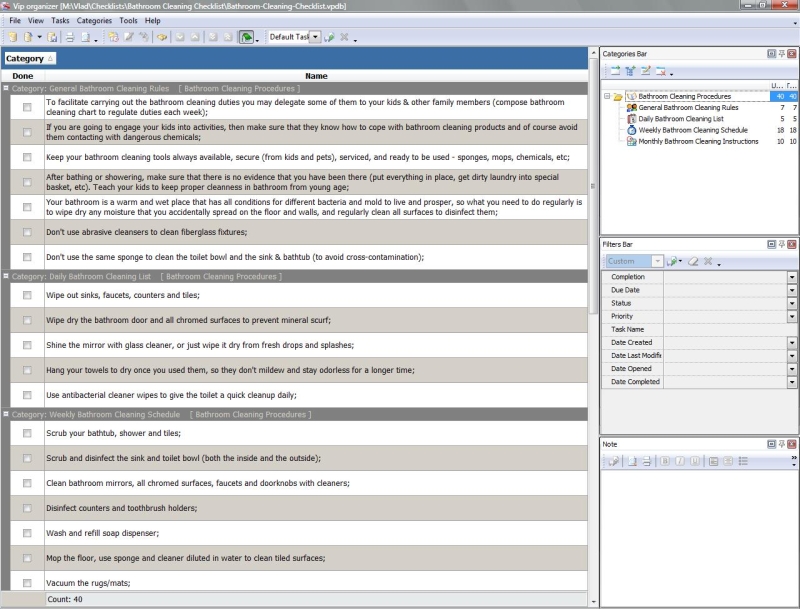
Task: Click the delete category icon in Categories Bar
Action: (x=660, y=71)
